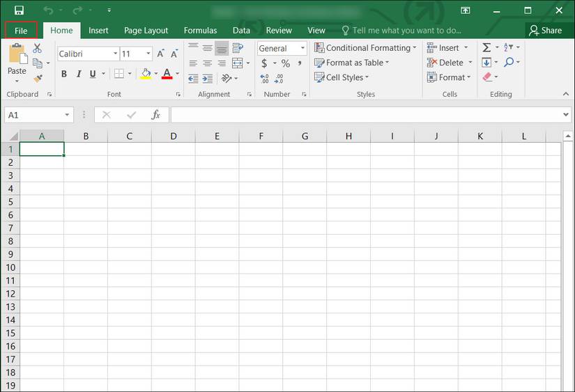Click the Insert Function fx icon
The image size is (575, 392).
[x=156, y=115]
